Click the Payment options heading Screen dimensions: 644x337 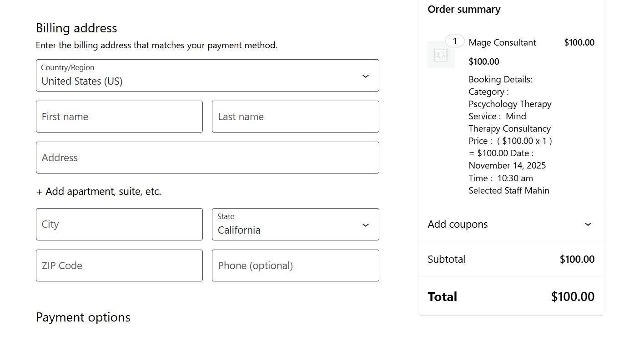83,317
